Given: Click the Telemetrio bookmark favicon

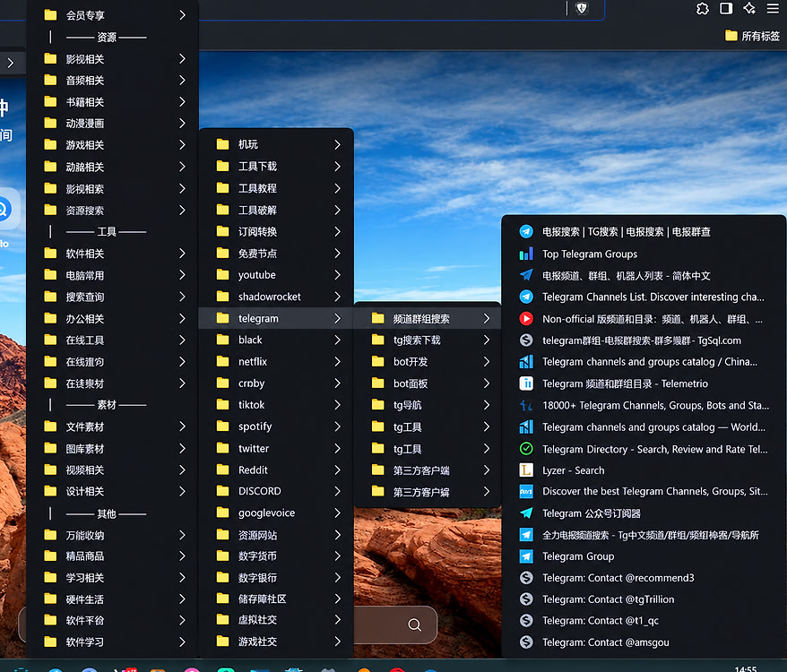Looking at the screenshot, I should 526,383.
